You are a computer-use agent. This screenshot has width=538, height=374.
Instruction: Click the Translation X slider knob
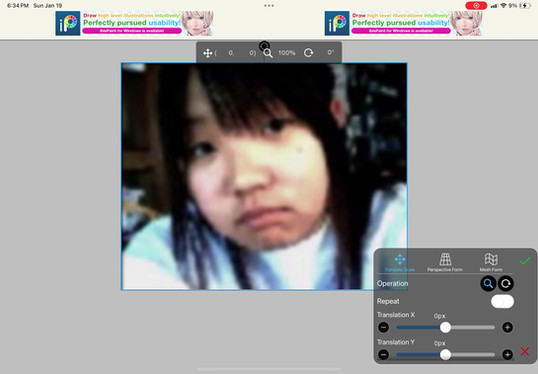pyautogui.click(x=445, y=327)
